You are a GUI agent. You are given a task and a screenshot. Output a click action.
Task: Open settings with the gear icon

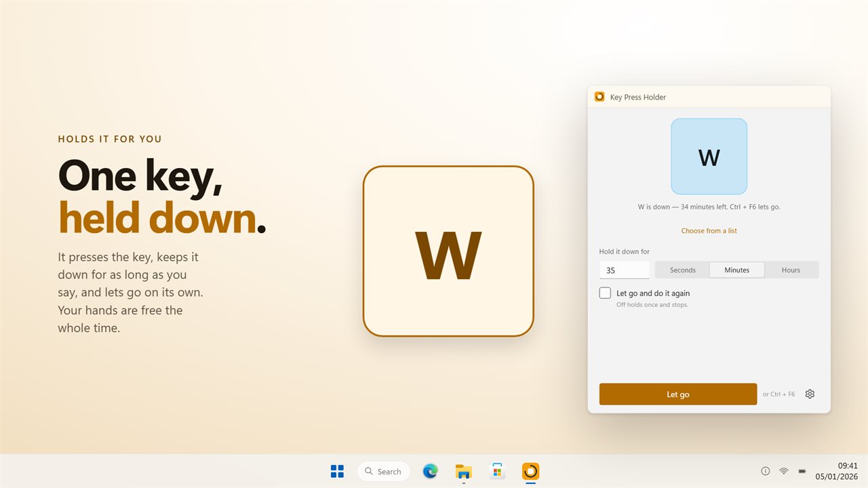[x=810, y=394]
